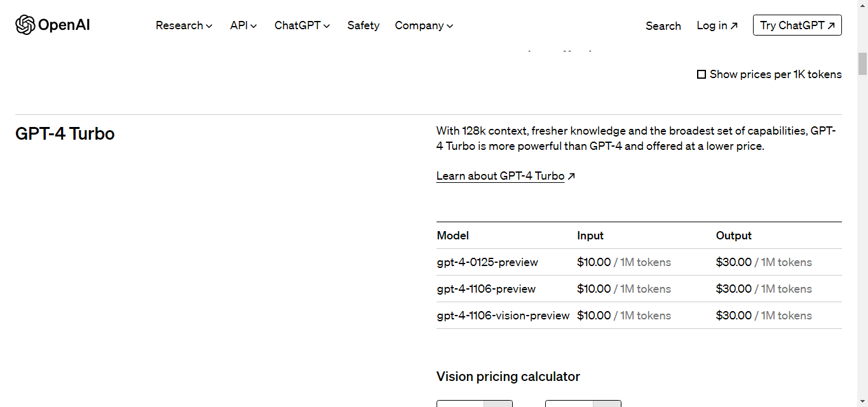Click Search in the header

tap(663, 26)
